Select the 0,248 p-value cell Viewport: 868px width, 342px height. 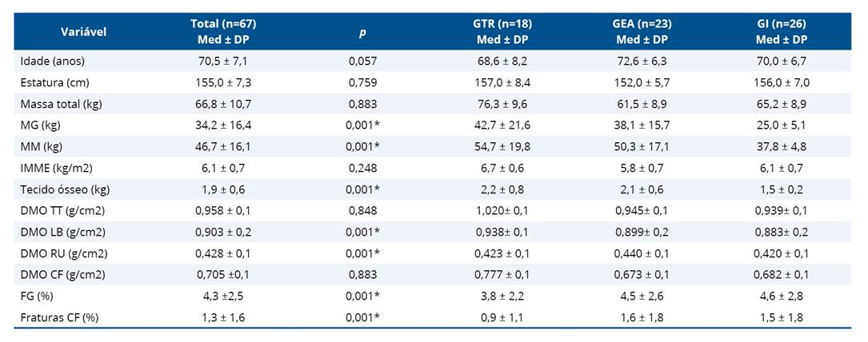tap(362, 169)
